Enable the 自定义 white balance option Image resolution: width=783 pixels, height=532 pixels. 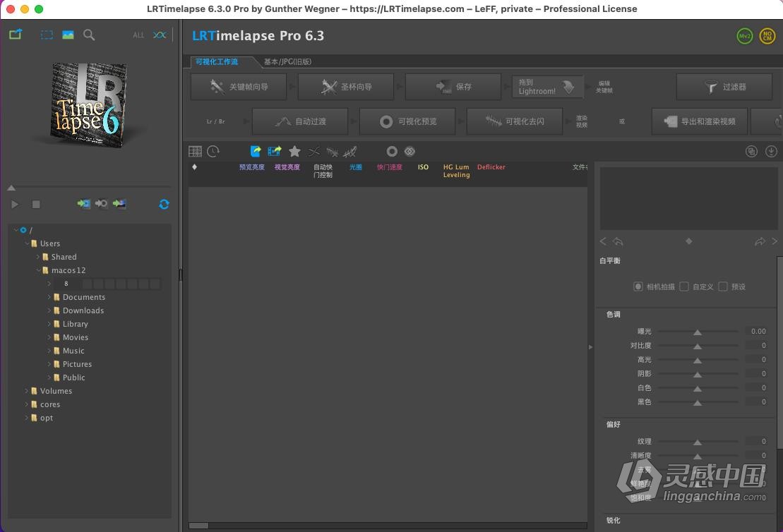point(684,286)
